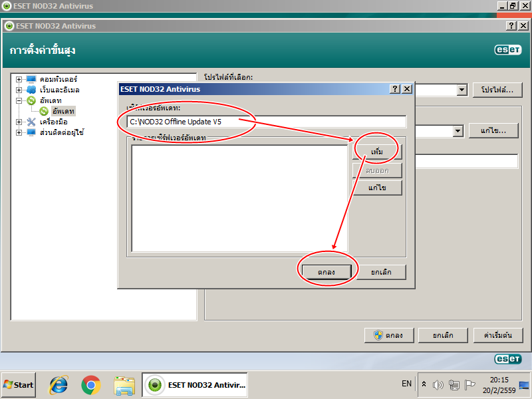Click the help question mark in advanced setup window
The image size is (532, 399).
click(511, 26)
